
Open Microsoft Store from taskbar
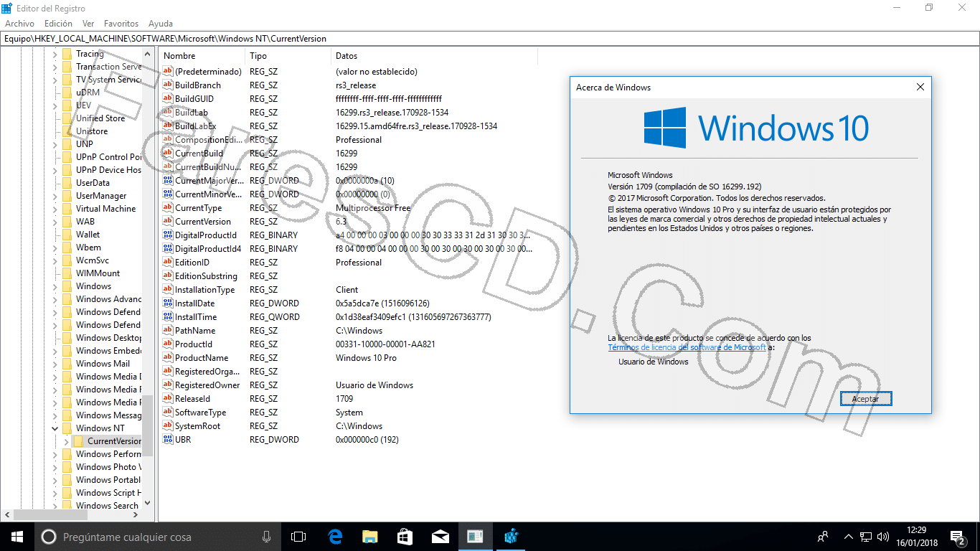(405, 537)
